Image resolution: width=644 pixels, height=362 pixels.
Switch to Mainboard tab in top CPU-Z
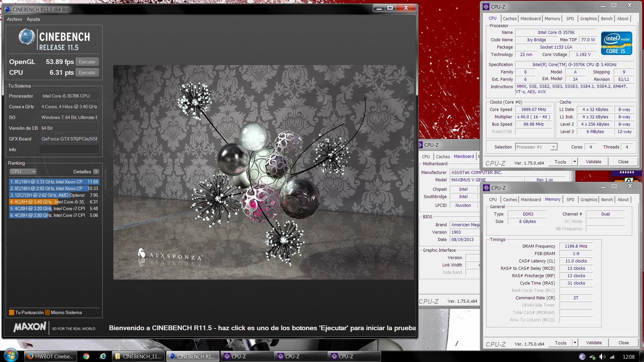(530, 19)
